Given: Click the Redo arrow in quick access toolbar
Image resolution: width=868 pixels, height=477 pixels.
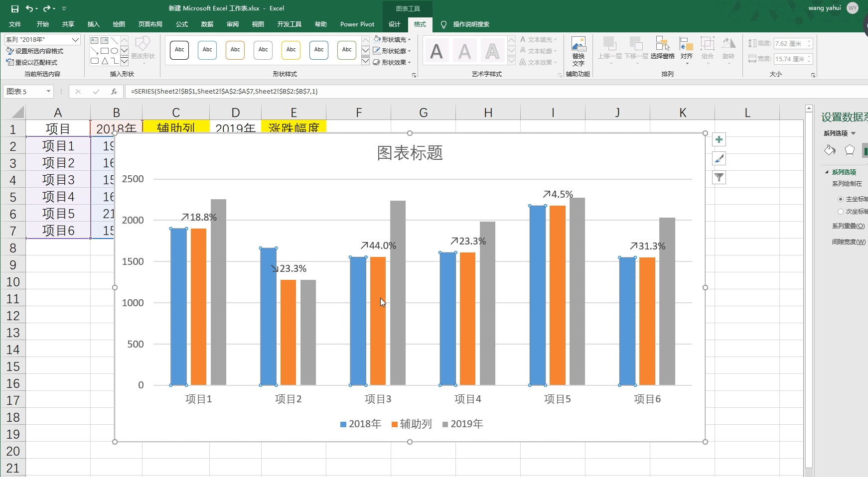Looking at the screenshot, I should (x=46, y=8).
